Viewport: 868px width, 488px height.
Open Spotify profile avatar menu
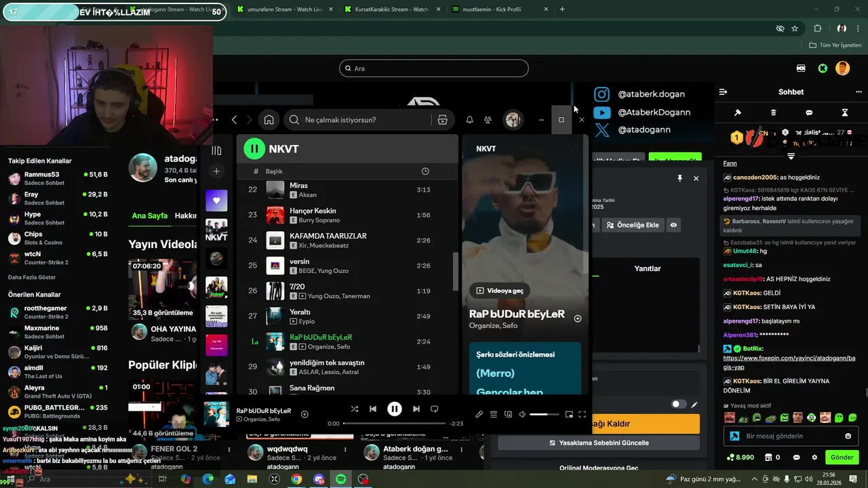pos(513,120)
